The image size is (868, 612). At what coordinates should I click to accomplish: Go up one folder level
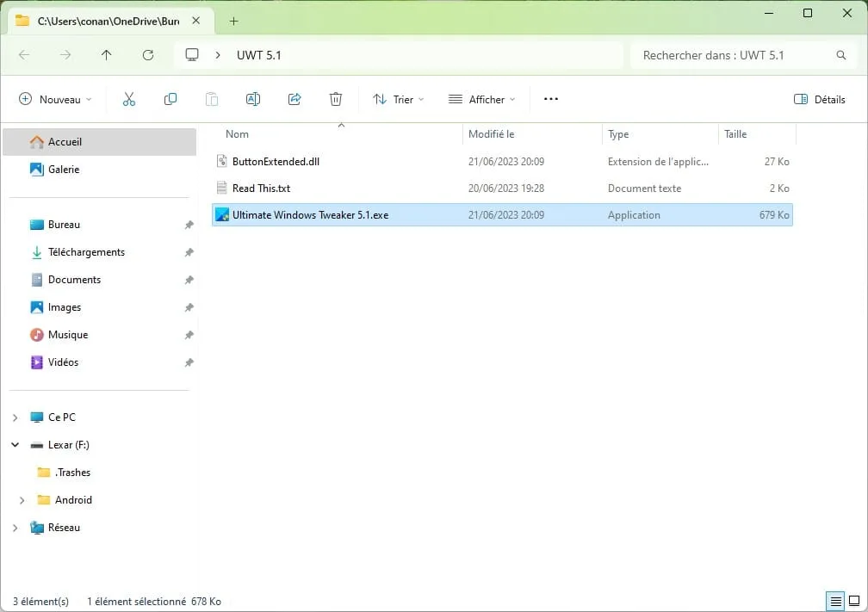point(106,55)
